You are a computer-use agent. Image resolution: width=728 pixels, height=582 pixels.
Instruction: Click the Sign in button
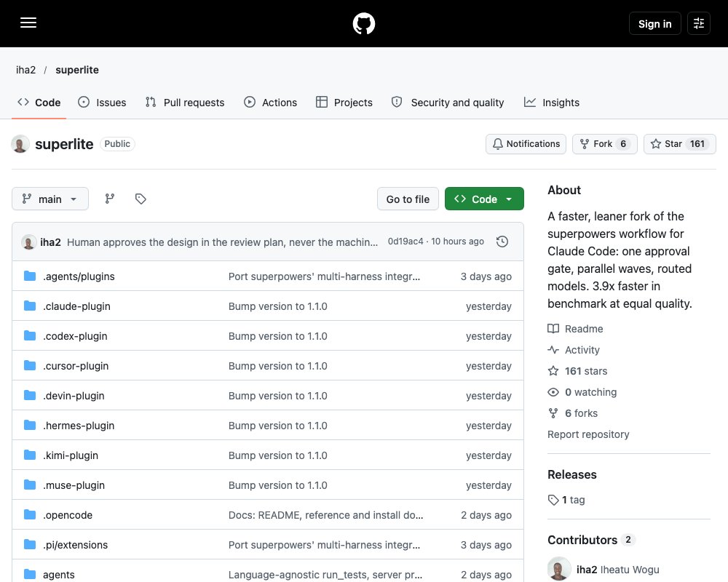(654, 23)
